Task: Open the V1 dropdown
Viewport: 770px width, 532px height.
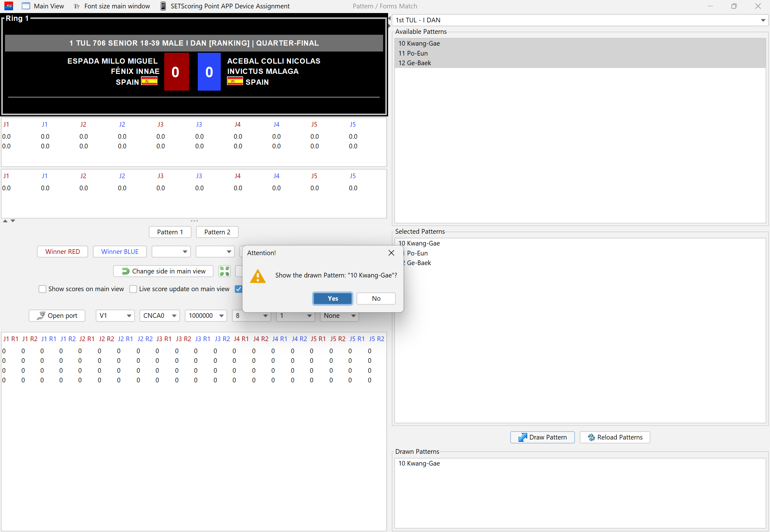Action: (115, 315)
